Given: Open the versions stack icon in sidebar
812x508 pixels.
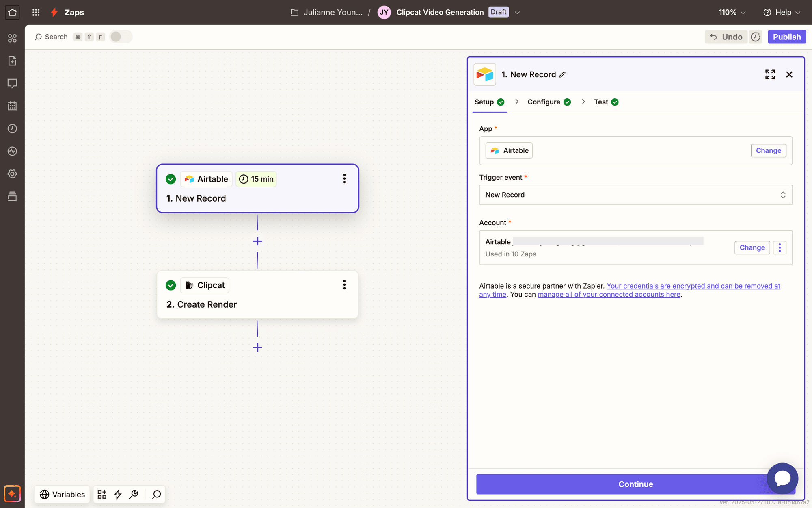Looking at the screenshot, I should tap(12, 196).
